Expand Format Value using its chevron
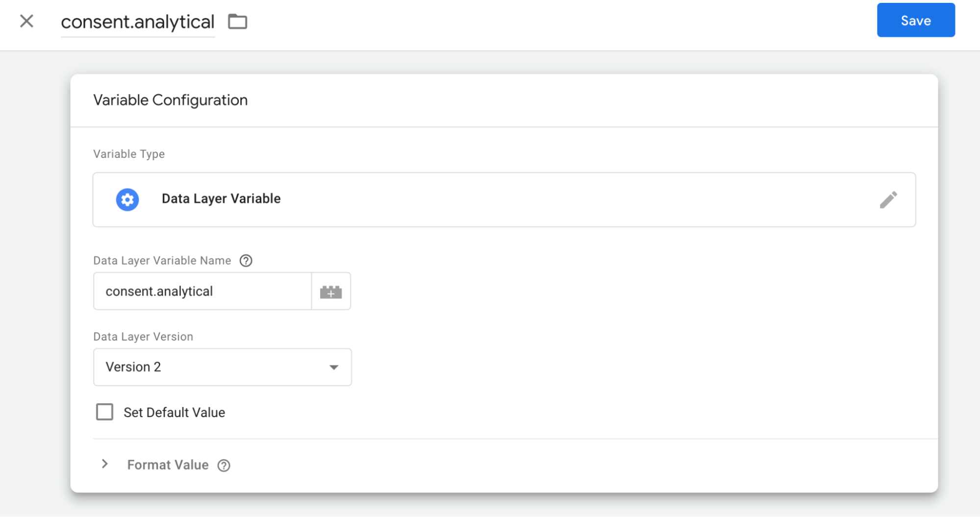 click(x=104, y=464)
